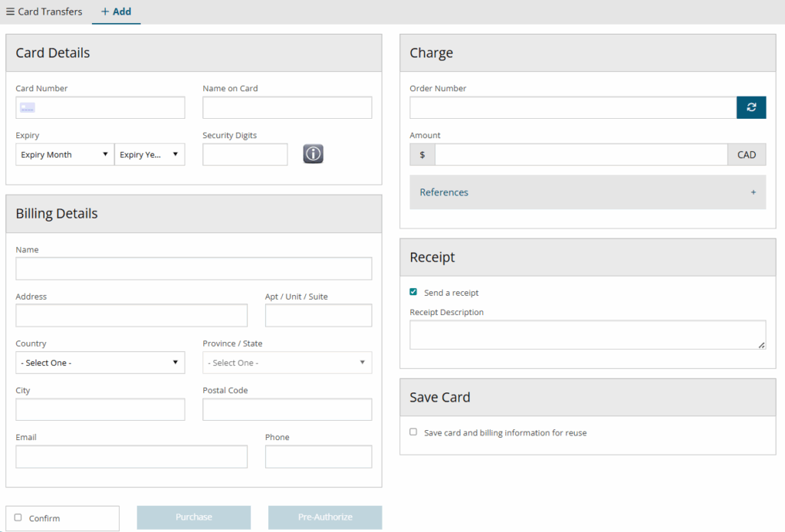785x532 pixels.
Task: Click the hamburger icon beside Card Transfers
Action: pyautogui.click(x=10, y=11)
